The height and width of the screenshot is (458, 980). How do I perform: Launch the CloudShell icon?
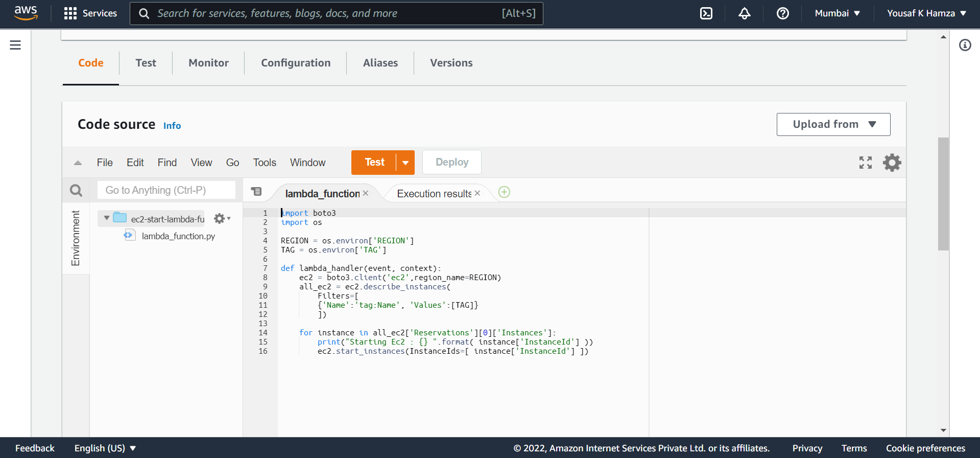(706, 13)
